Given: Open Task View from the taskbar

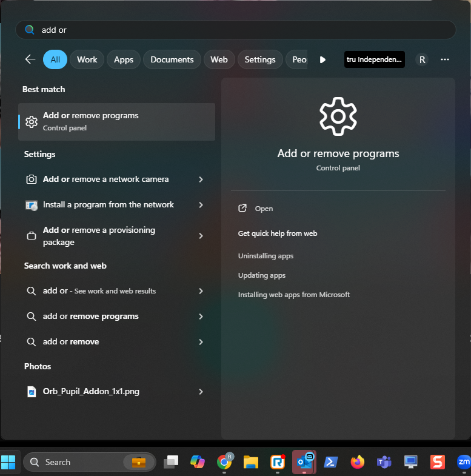Looking at the screenshot, I should 171,462.
